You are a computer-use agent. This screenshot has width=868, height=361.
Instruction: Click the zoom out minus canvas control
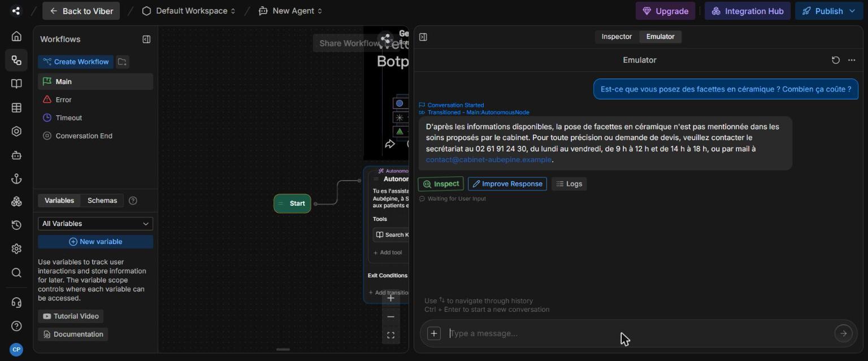tap(390, 317)
